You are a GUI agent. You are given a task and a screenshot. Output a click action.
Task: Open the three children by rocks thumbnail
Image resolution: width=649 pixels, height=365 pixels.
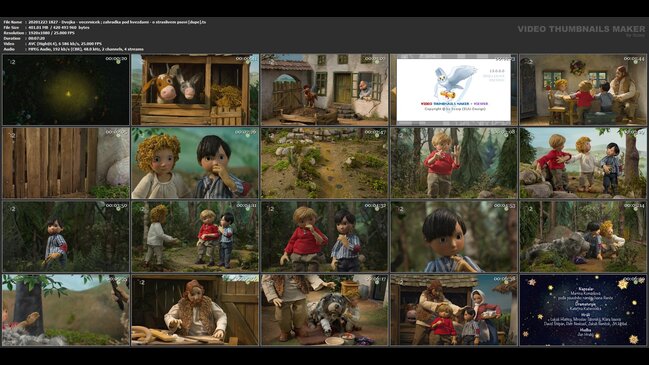point(583,163)
